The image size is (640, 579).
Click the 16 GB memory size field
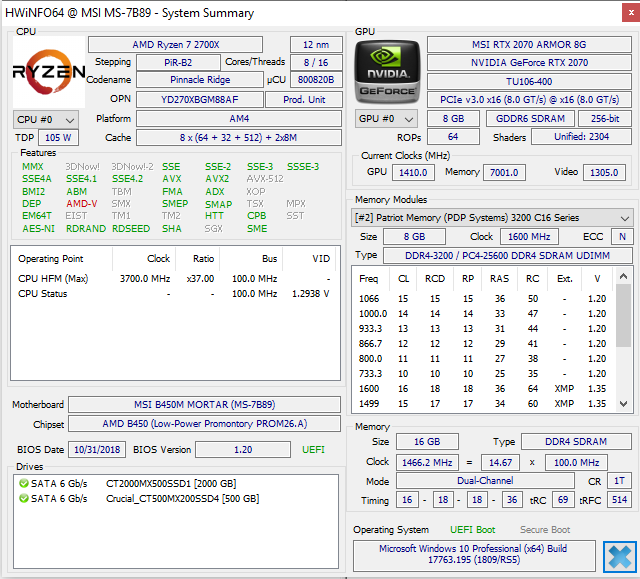(x=427, y=441)
